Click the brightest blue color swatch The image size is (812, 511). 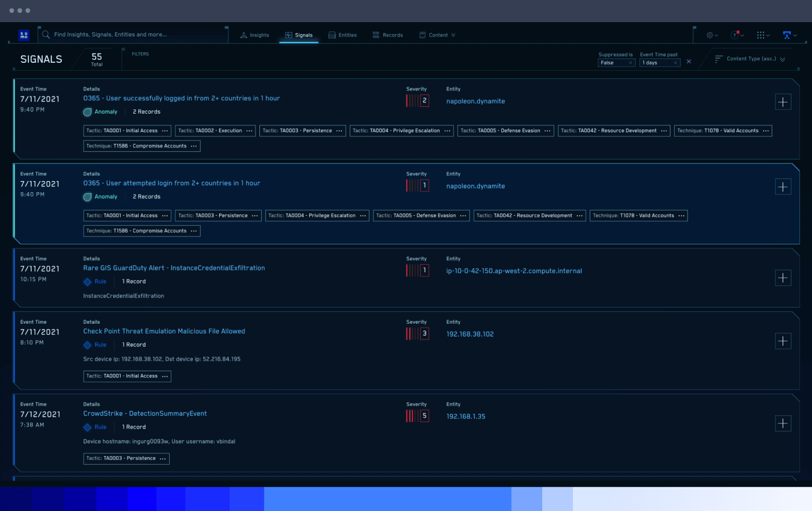[x=142, y=499]
